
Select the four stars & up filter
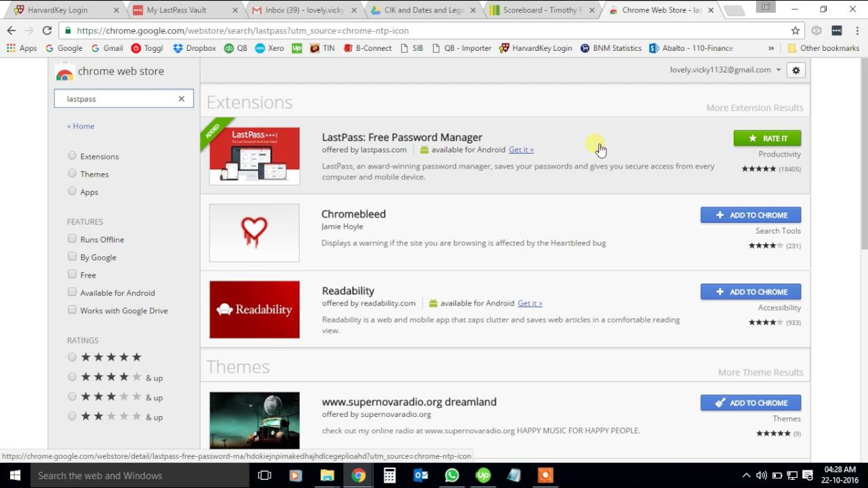point(72,377)
